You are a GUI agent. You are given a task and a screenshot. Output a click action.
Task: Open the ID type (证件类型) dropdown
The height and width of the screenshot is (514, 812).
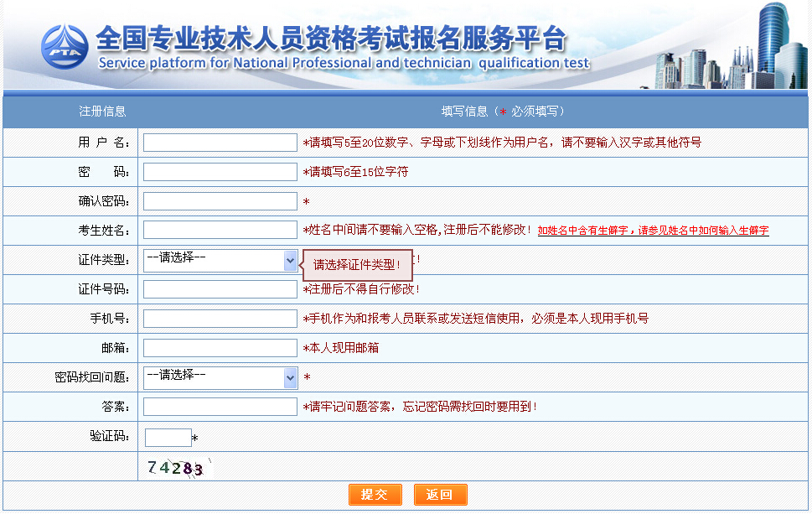[x=221, y=260]
